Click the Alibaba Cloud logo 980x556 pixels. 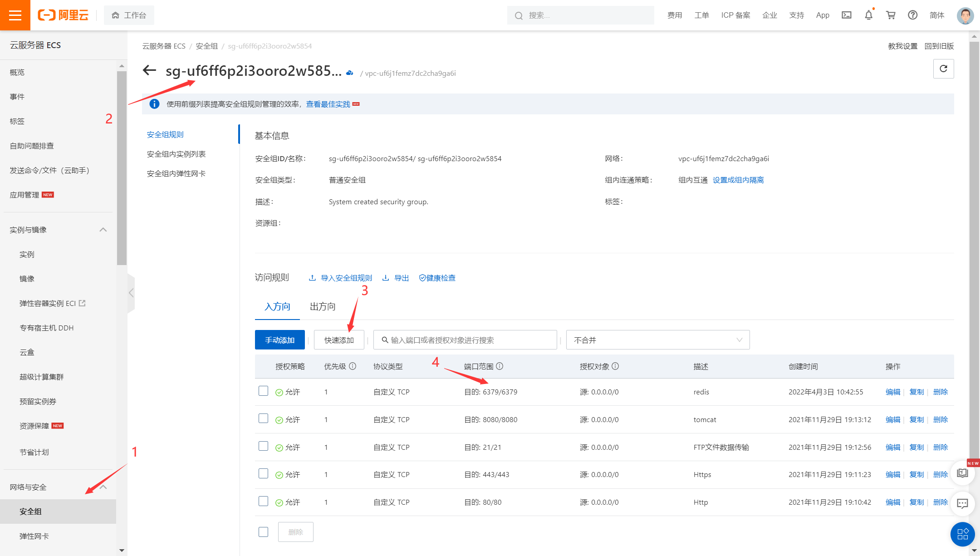pos(63,15)
